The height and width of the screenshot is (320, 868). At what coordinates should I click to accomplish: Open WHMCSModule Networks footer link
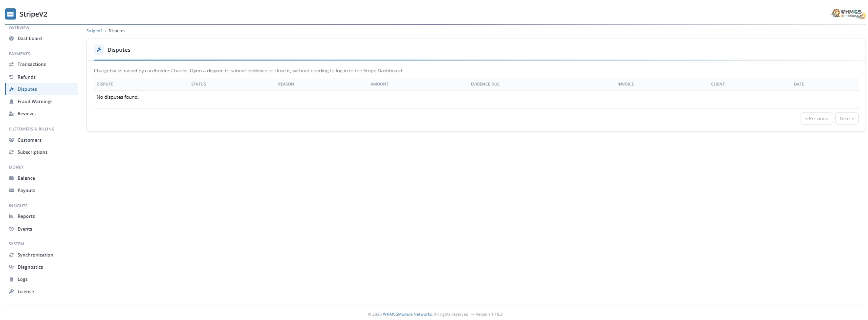407,314
